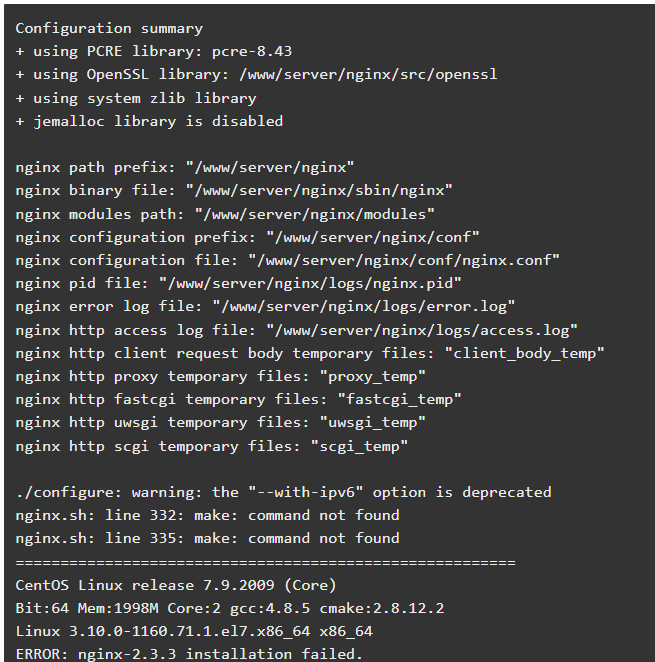
Task: Click the nginx.conf configuration file path
Action: click(404, 260)
